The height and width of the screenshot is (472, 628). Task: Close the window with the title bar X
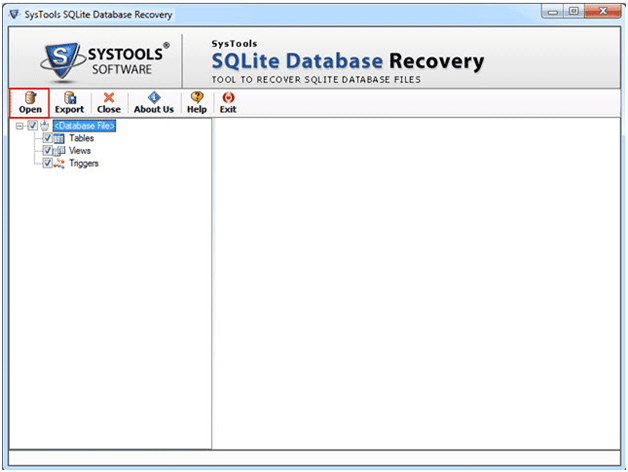[603, 12]
